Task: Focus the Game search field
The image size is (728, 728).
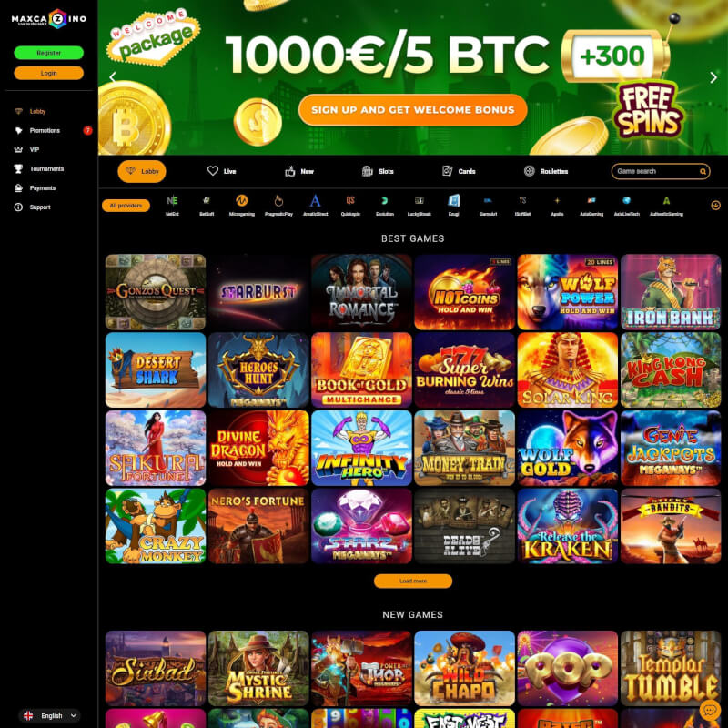Action: pyautogui.click(x=661, y=171)
